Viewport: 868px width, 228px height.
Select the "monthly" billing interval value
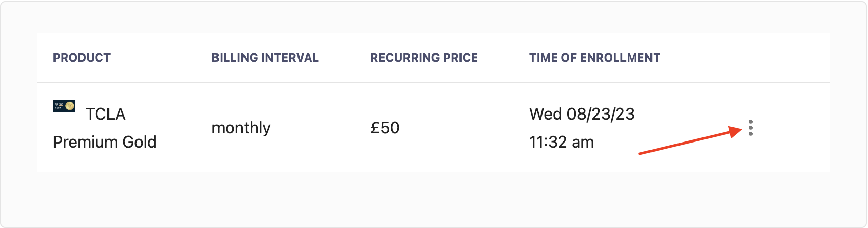click(x=241, y=128)
